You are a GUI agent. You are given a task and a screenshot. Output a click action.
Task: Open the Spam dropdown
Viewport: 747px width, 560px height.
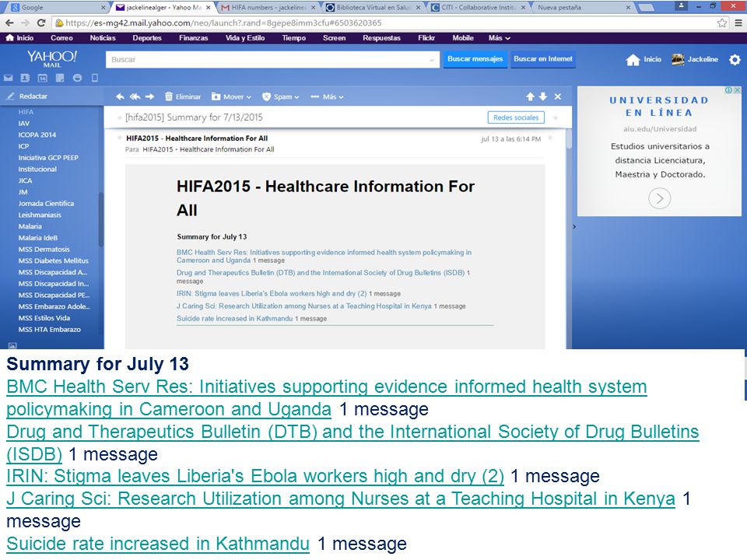(281, 96)
